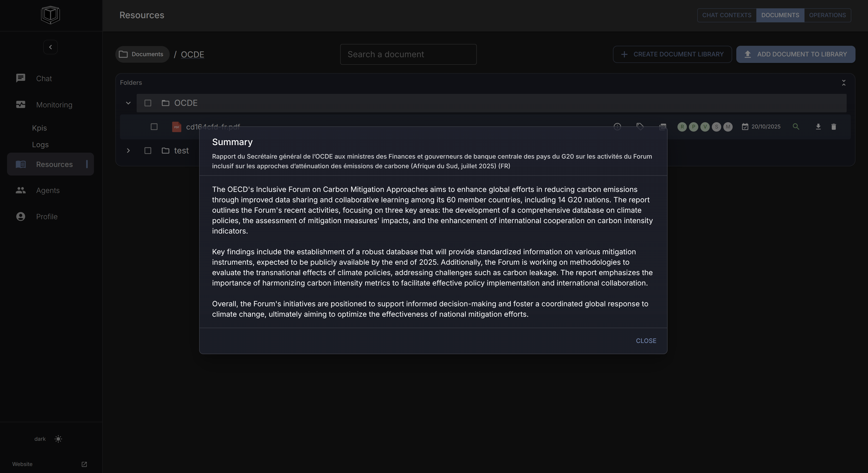Open Monitoring in the sidebar
868x473 pixels.
pyautogui.click(x=54, y=105)
